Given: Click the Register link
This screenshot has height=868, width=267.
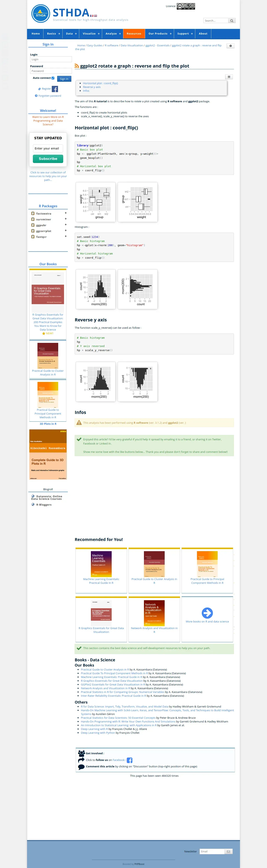Looking at the screenshot, I should (46, 89).
